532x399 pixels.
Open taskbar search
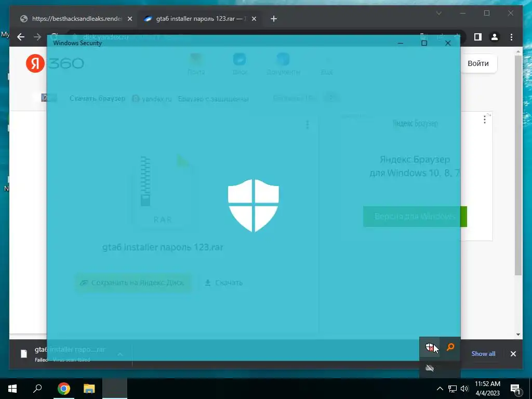pyautogui.click(x=37, y=389)
